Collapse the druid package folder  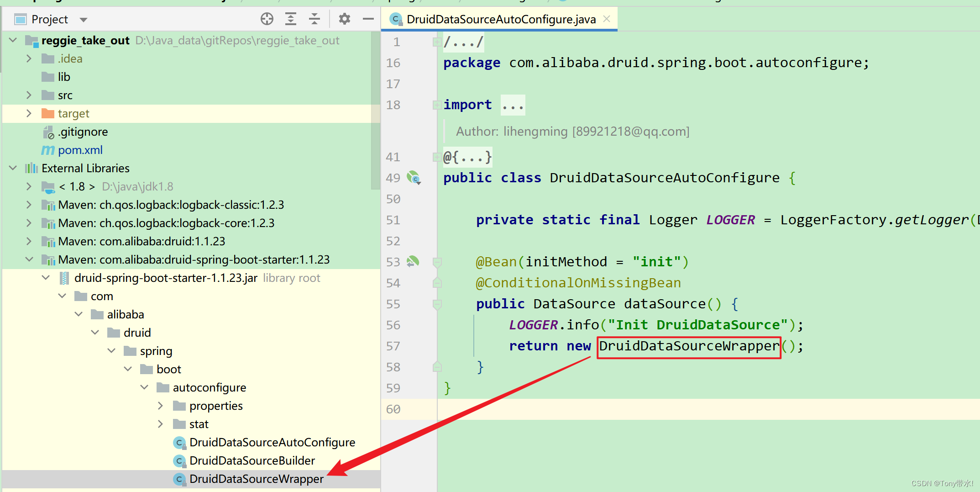pos(95,333)
